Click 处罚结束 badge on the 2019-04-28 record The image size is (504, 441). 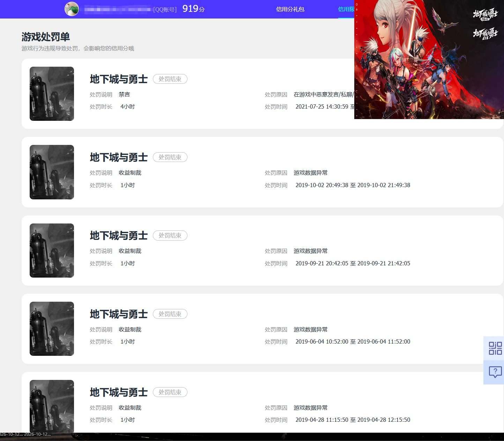pos(170,392)
